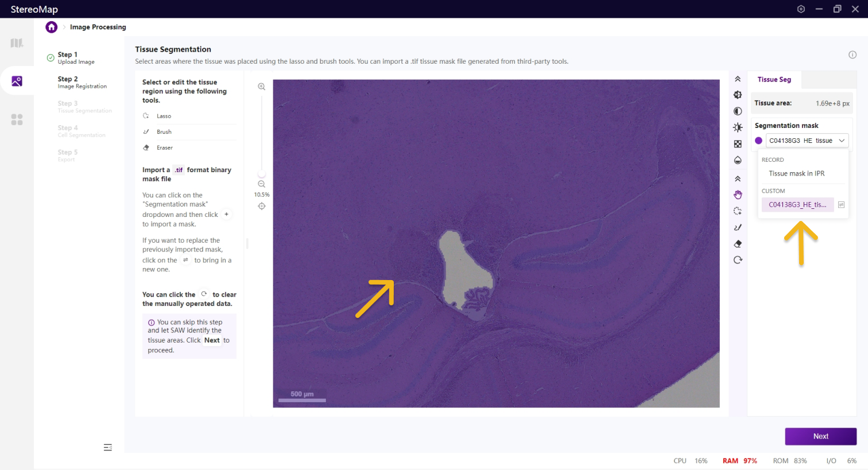
Task: Click the clear manual operations reset icon
Action: (x=738, y=260)
